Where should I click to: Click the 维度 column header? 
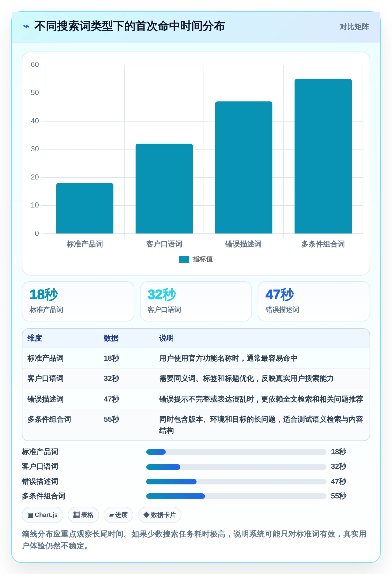point(35,338)
